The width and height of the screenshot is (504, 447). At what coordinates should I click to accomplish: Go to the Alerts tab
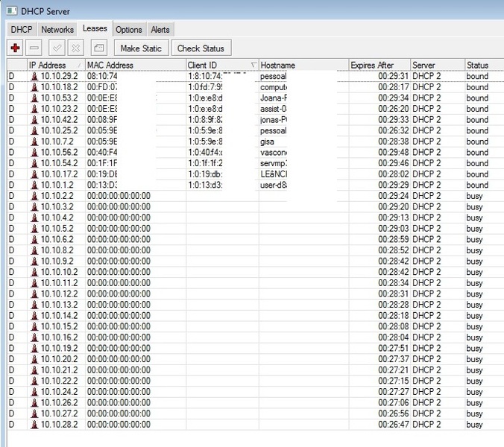[x=160, y=30]
